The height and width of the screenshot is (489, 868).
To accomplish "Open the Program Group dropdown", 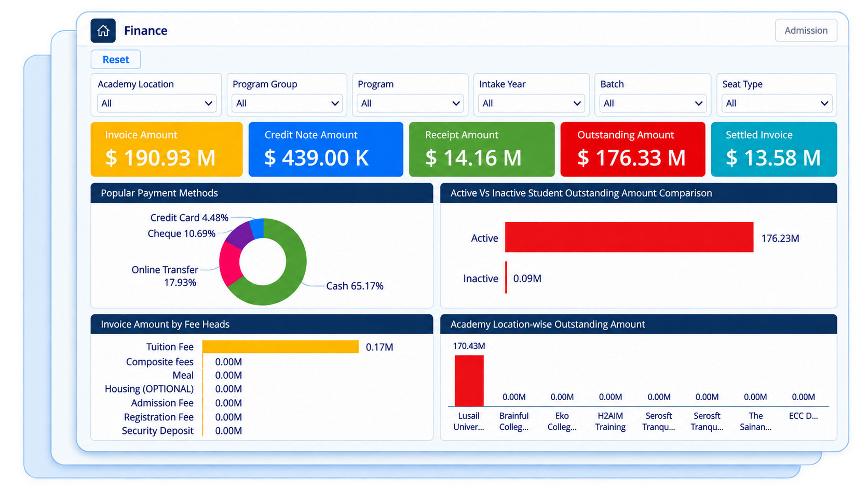I will pyautogui.click(x=287, y=103).
